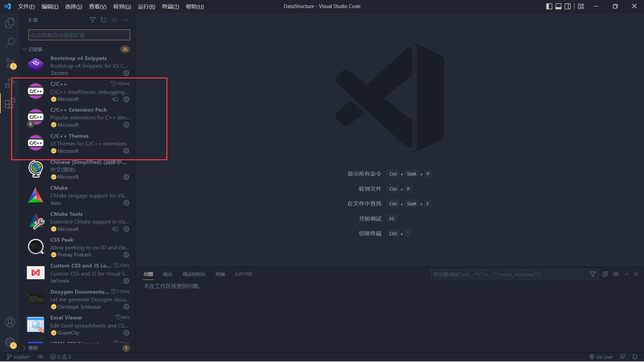Screen dimensions: 644x362
Task: Click the master* branch indicator
Action: (19, 357)
